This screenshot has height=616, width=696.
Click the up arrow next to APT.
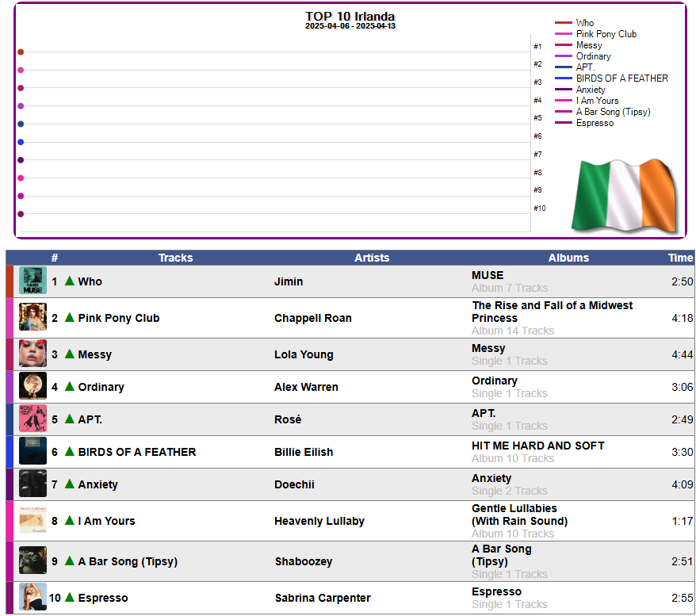click(x=69, y=418)
